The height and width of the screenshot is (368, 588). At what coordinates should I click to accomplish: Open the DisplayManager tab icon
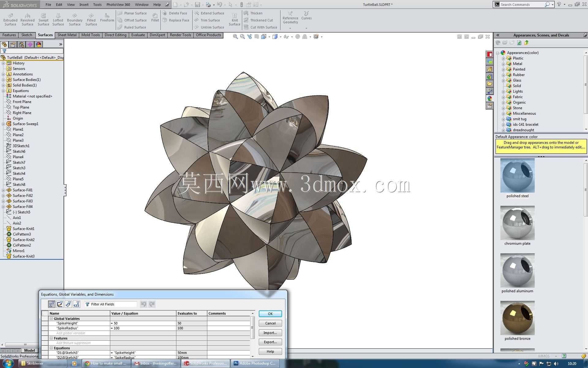[39, 44]
